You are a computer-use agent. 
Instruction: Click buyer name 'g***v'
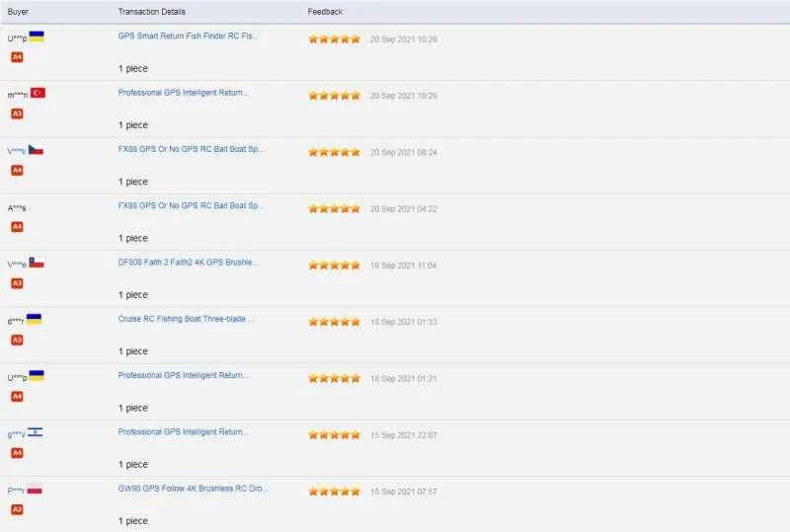tap(16, 434)
